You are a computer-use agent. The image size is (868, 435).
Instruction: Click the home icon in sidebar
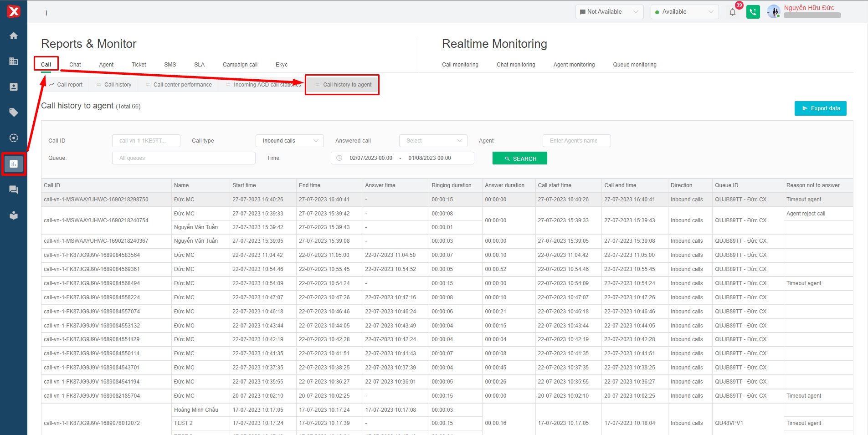click(14, 36)
